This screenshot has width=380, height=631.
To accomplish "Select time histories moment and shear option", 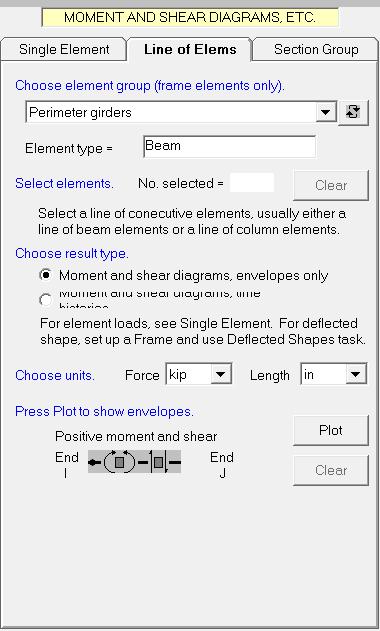I will pyautogui.click(x=45, y=300).
